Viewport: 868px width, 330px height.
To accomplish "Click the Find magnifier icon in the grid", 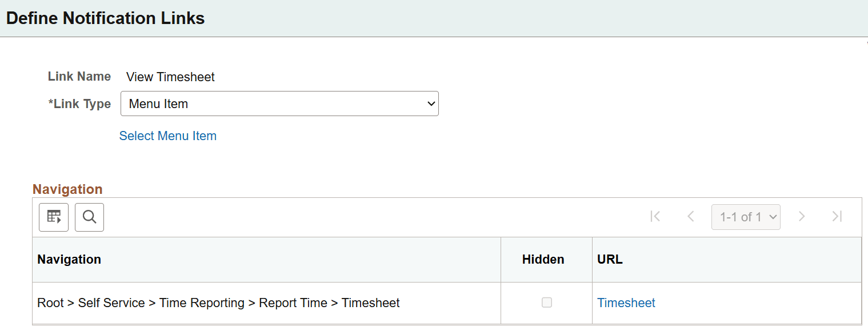I will click(89, 217).
